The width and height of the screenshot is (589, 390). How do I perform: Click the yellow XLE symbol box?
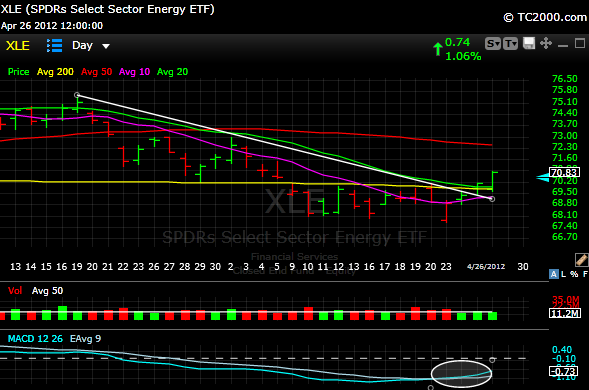tap(18, 45)
